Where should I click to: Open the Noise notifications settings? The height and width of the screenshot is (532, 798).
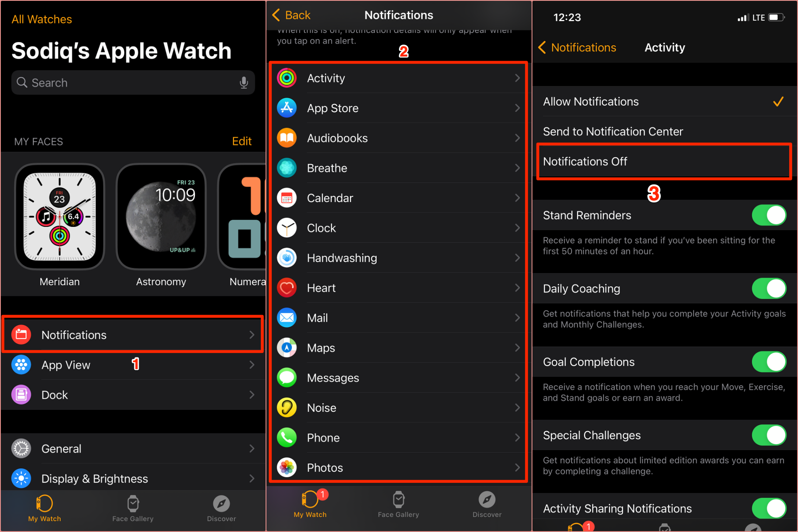[399, 407]
